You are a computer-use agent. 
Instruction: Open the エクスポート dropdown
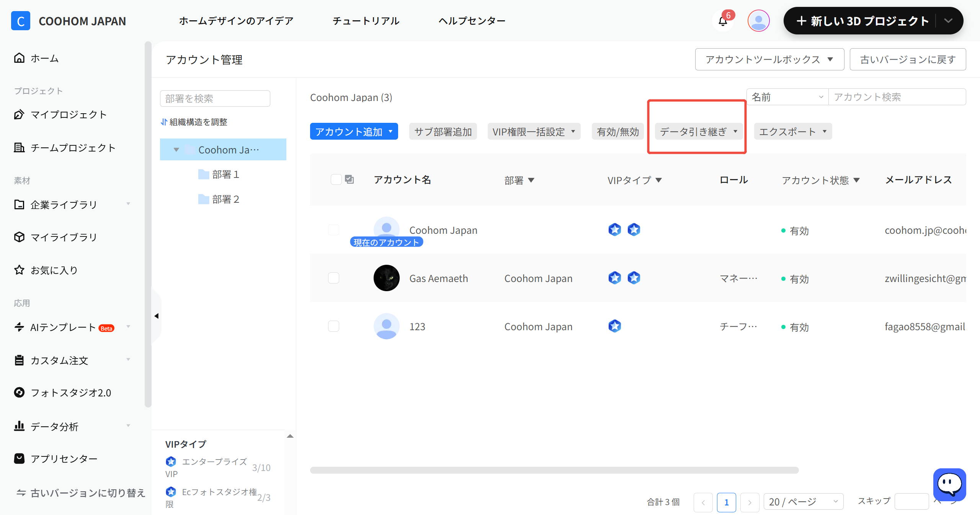pyautogui.click(x=793, y=132)
